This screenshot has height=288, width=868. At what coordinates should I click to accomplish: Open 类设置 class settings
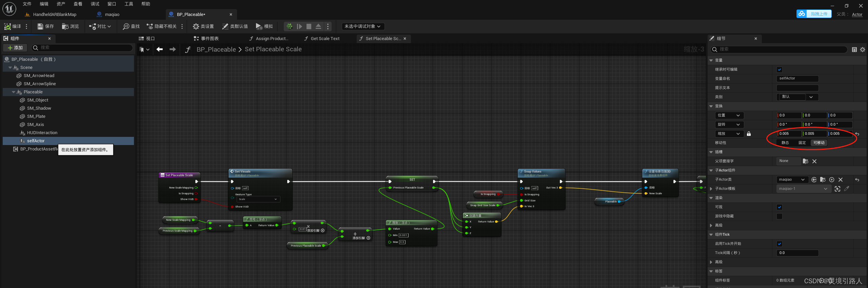tap(203, 26)
